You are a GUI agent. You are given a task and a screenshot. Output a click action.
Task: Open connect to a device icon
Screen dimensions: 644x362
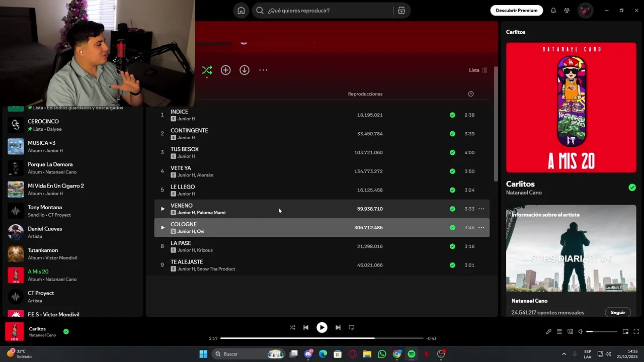coord(570,332)
